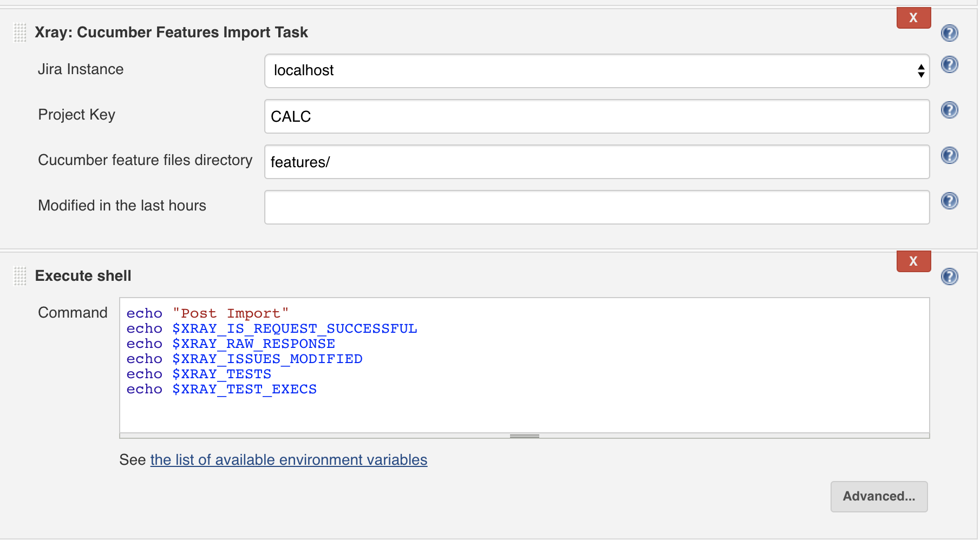
Task: Click the Advanced... button
Action: (x=879, y=496)
